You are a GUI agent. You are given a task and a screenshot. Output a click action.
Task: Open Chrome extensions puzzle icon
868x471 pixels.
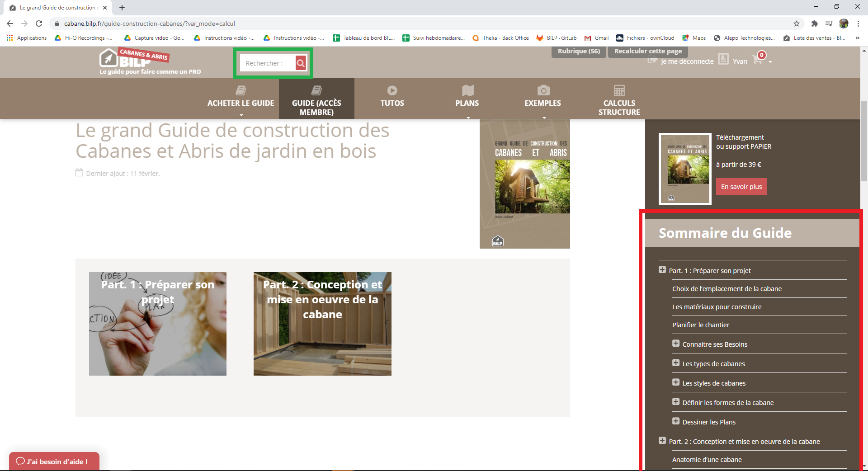pyautogui.click(x=814, y=24)
